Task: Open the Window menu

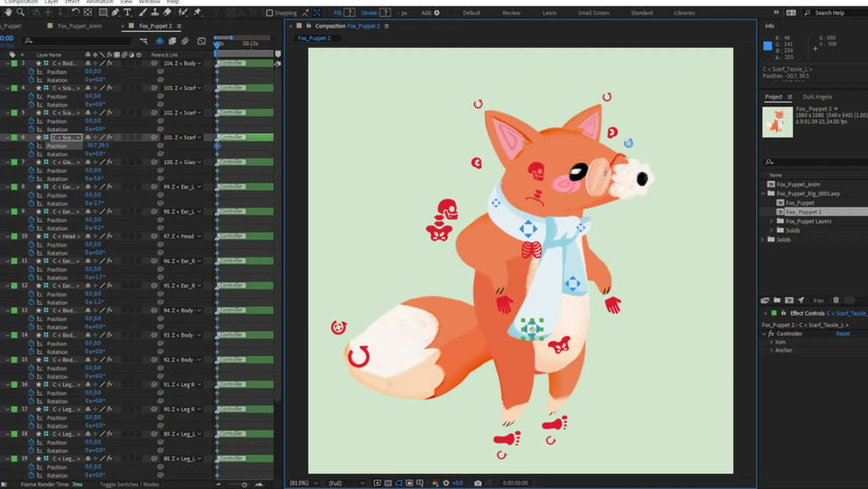Action: point(150,2)
